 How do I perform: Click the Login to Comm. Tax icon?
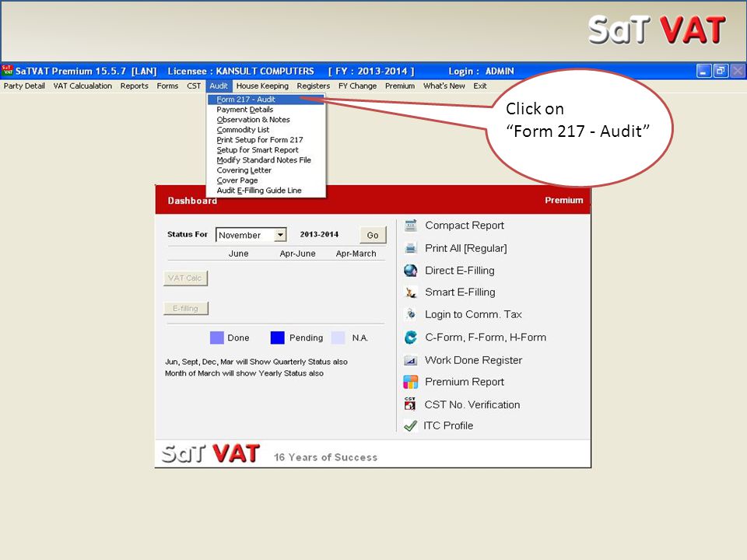[x=411, y=314]
